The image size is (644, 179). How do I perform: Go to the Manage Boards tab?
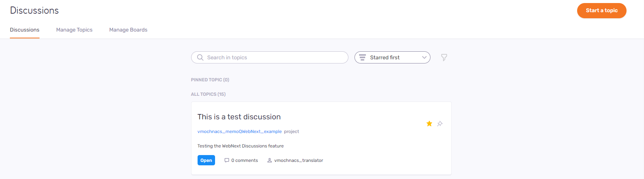tap(128, 30)
